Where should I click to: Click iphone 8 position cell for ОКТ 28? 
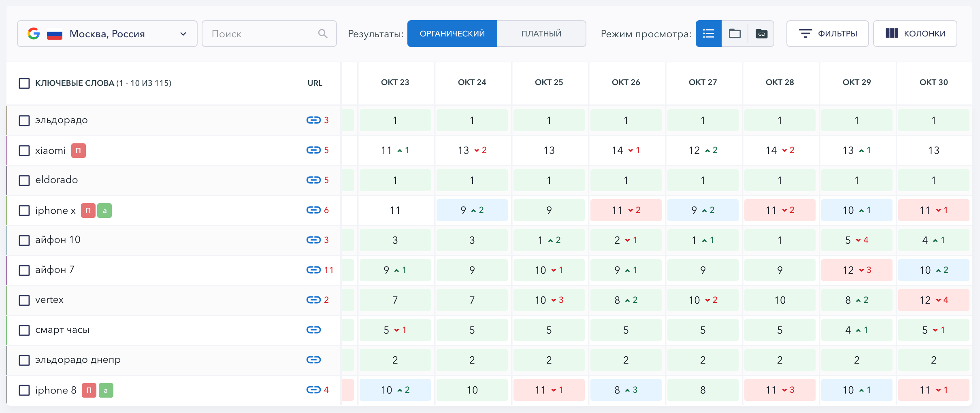pos(780,390)
